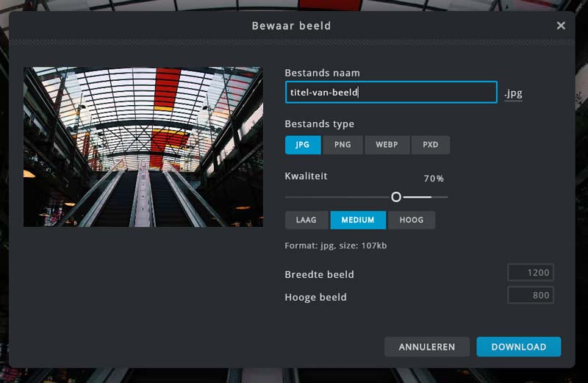Click the 'Bestands type' label
This screenshot has width=588, height=383.
[320, 124]
